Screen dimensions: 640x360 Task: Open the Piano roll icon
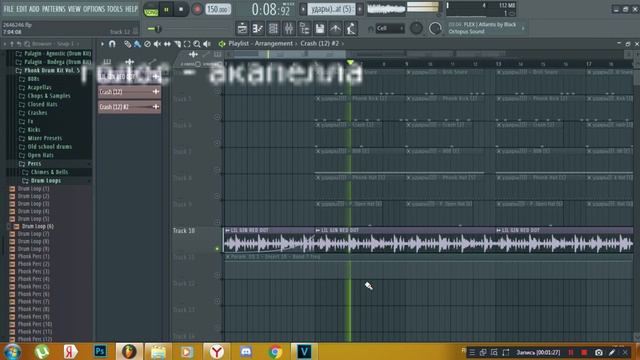[x=258, y=28]
